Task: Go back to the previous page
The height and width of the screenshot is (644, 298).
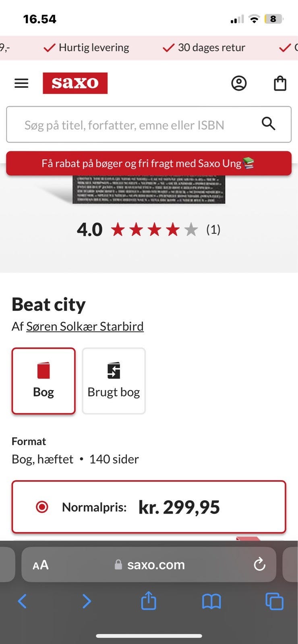Action: tap(23, 601)
